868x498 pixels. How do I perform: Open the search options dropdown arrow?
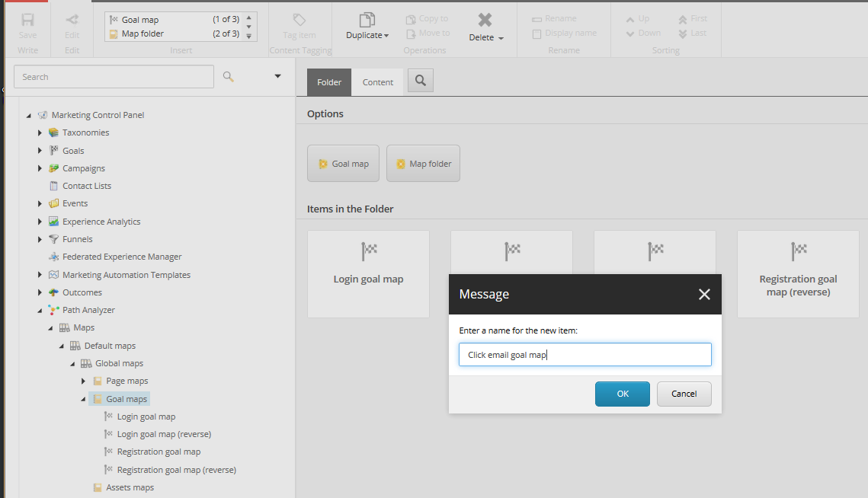pos(278,76)
